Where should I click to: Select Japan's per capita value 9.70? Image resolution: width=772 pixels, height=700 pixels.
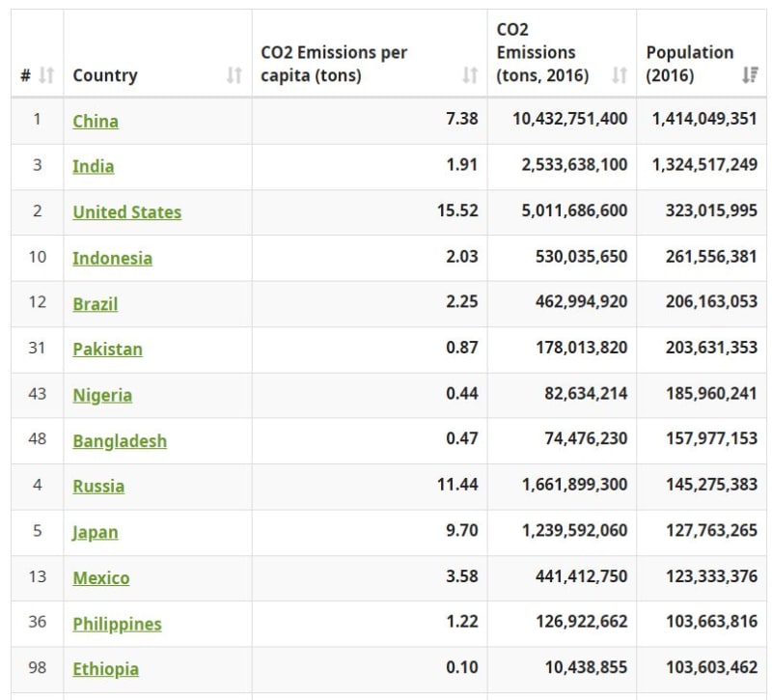[x=462, y=530]
